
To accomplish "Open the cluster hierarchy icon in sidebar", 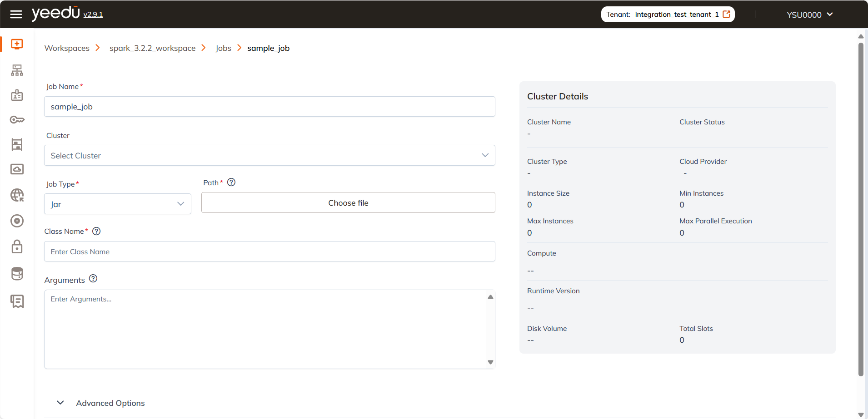I will 16,70.
